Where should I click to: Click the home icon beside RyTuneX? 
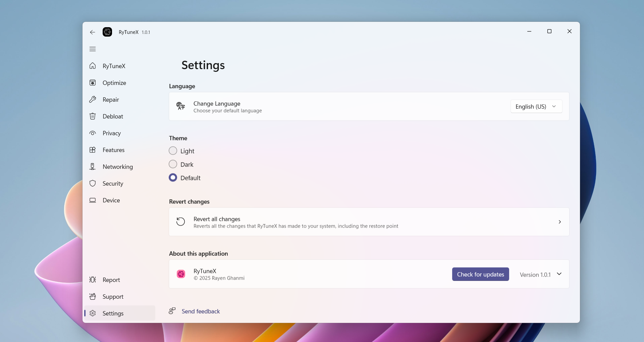(93, 66)
